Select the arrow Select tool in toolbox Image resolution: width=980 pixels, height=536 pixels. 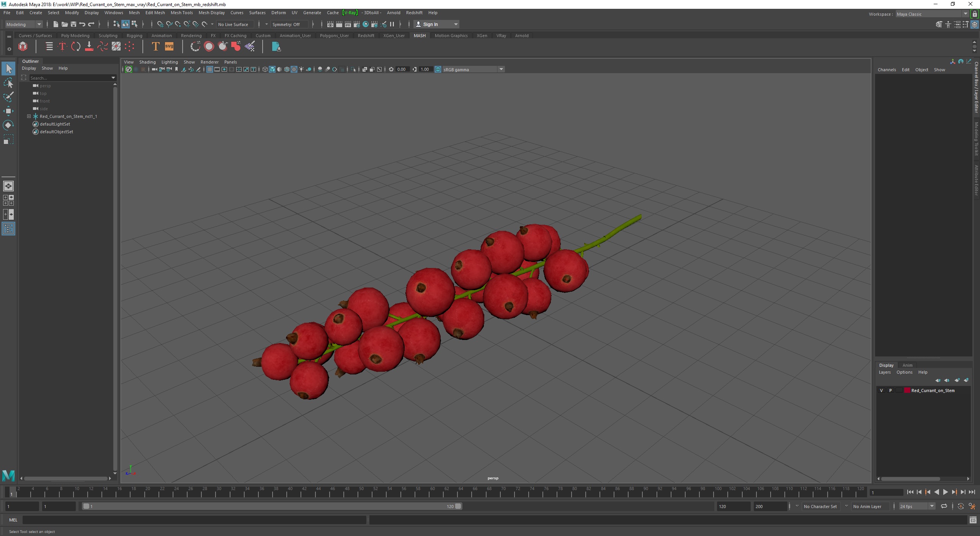pos(8,69)
